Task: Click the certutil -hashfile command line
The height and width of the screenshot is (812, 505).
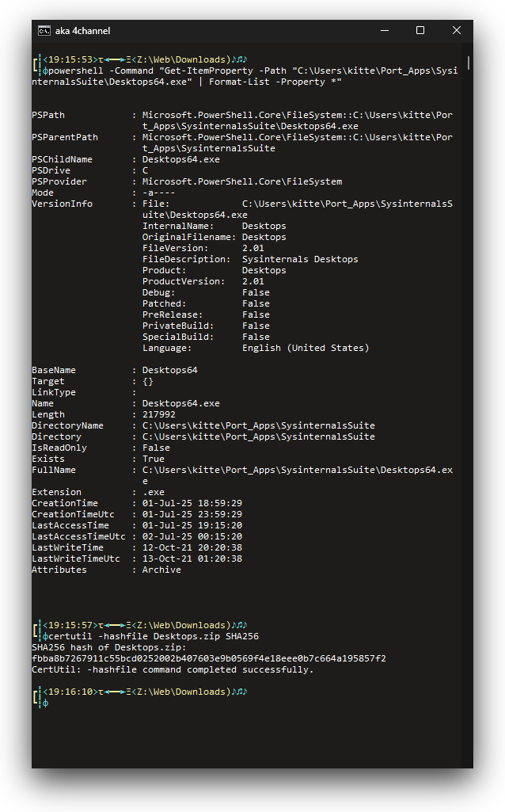Action: point(153,636)
